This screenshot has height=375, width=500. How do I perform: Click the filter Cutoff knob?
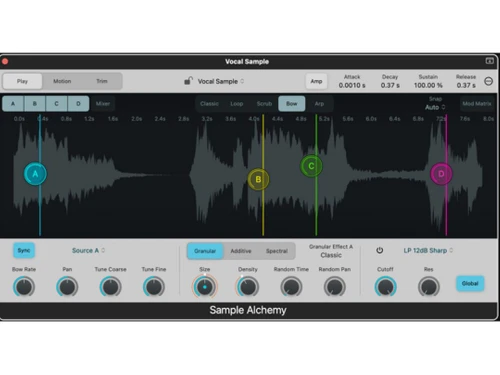point(386,287)
